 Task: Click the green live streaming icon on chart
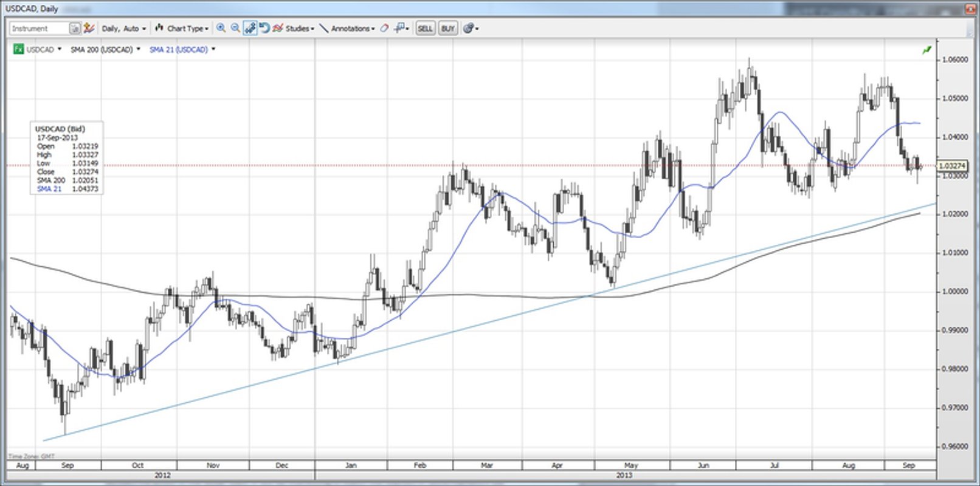coord(927,50)
